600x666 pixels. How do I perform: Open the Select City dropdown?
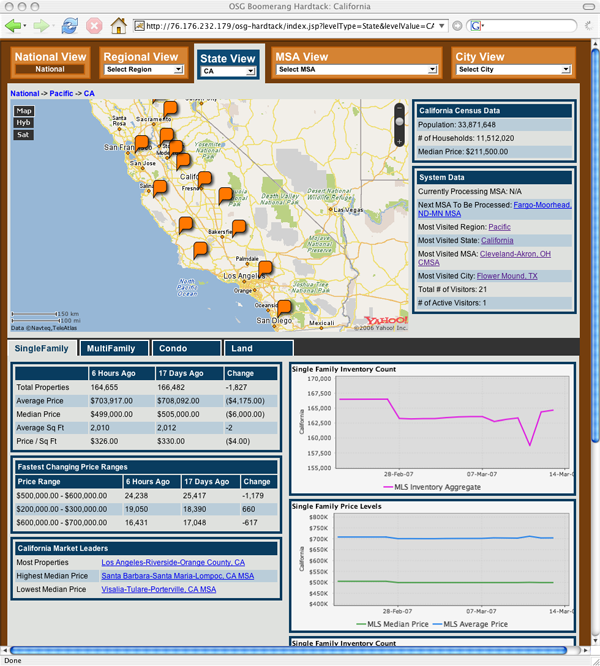click(513, 70)
